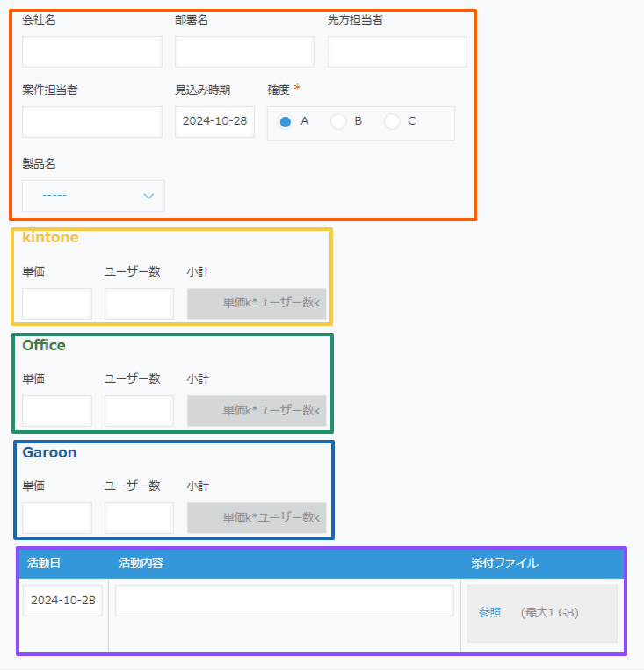Screen dimensions: 644x670
Task: Click the kintone 単価 input field
Action: pos(57,304)
